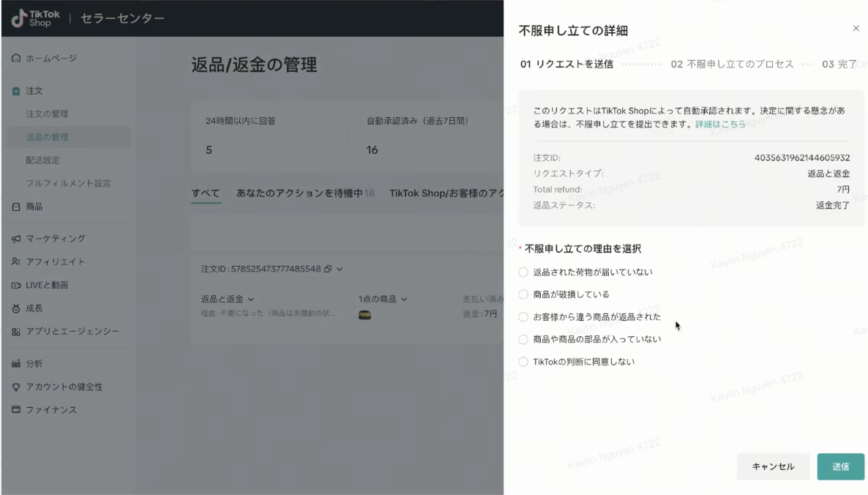
Task: Click the 24時間以内に回答 count 5
Action: tap(209, 150)
